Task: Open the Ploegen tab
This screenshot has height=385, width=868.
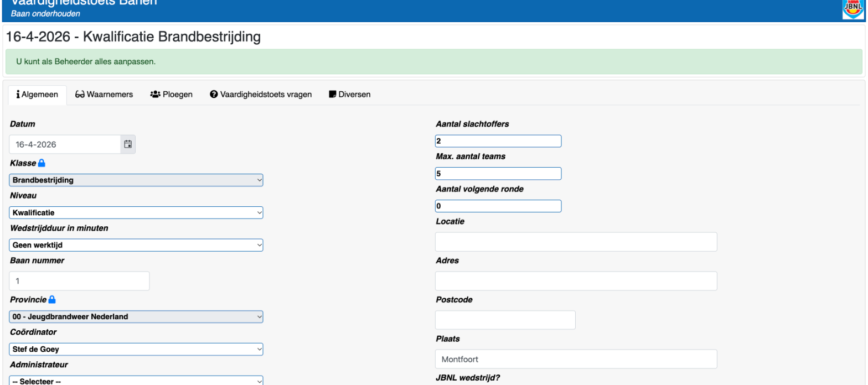Action: click(172, 95)
